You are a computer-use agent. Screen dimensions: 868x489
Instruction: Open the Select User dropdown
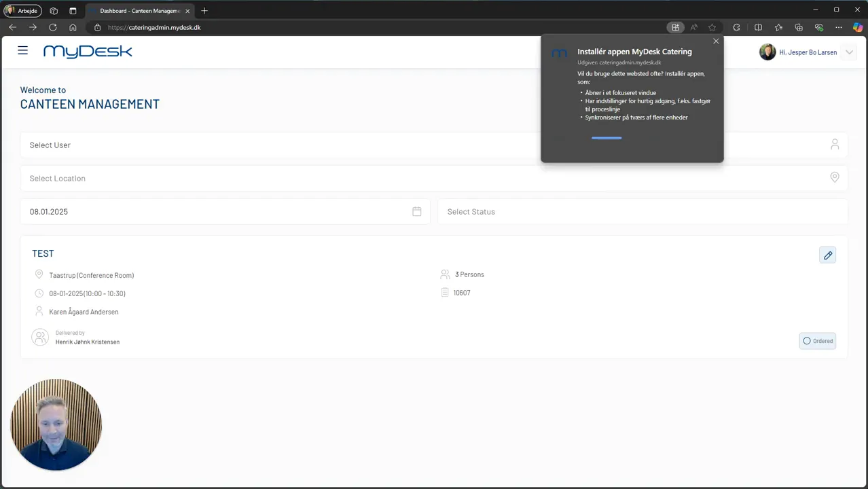coord(434,145)
